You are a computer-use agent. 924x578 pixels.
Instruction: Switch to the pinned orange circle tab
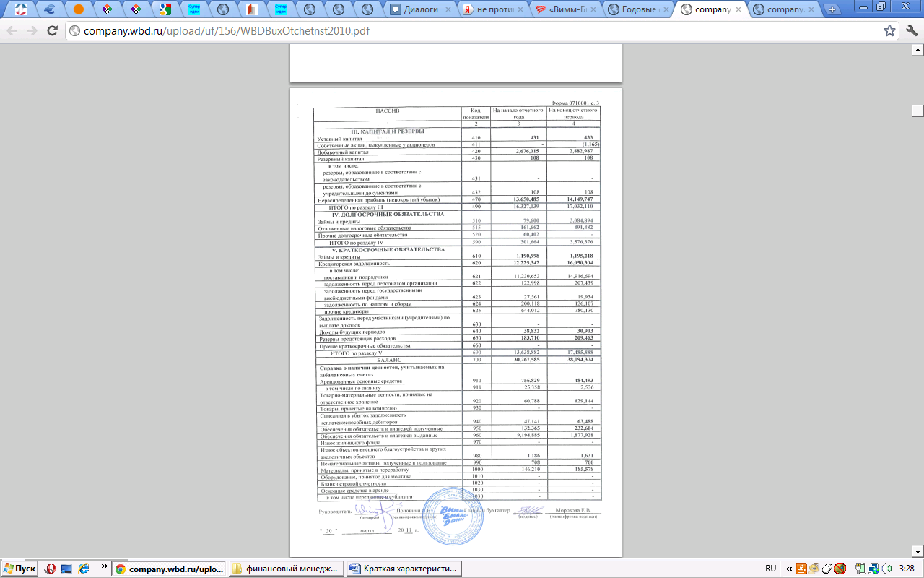pyautogui.click(x=79, y=9)
